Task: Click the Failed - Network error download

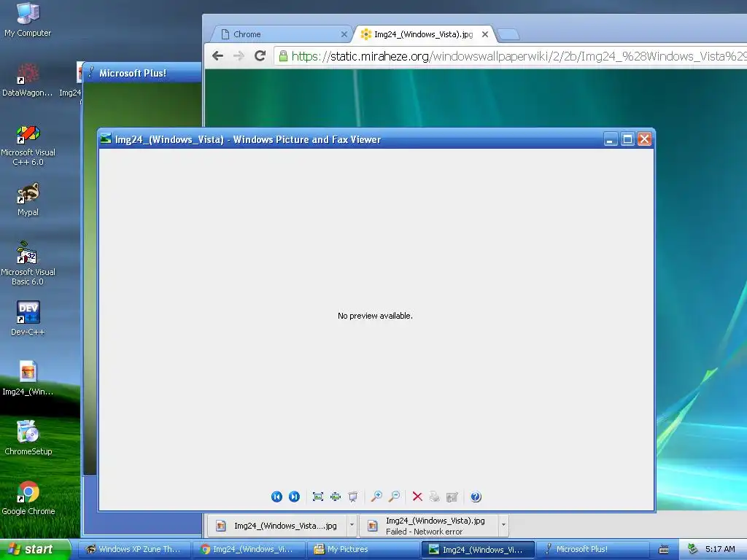Action: click(429, 526)
